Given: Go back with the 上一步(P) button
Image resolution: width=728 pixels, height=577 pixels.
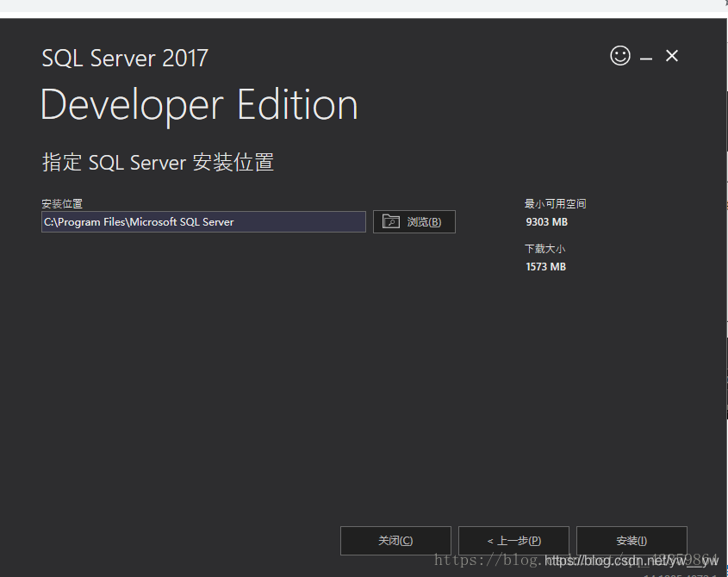Looking at the screenshot, I should pyautogui.click(x=514, y=541).
